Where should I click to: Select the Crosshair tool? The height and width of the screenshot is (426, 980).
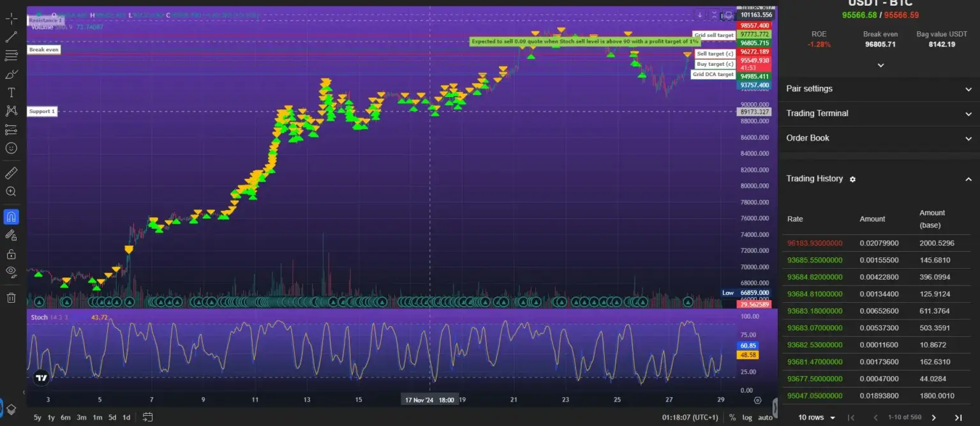pyautogui.click(x=11, y=19)
